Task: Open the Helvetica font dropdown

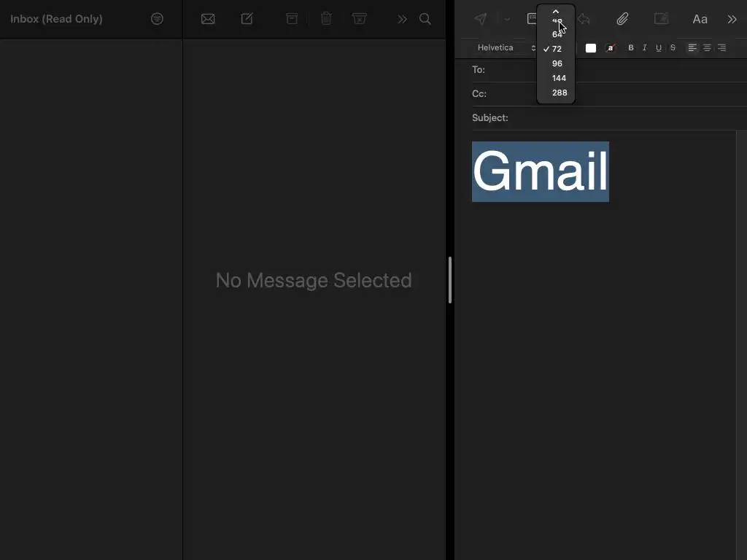Action: 507,47
